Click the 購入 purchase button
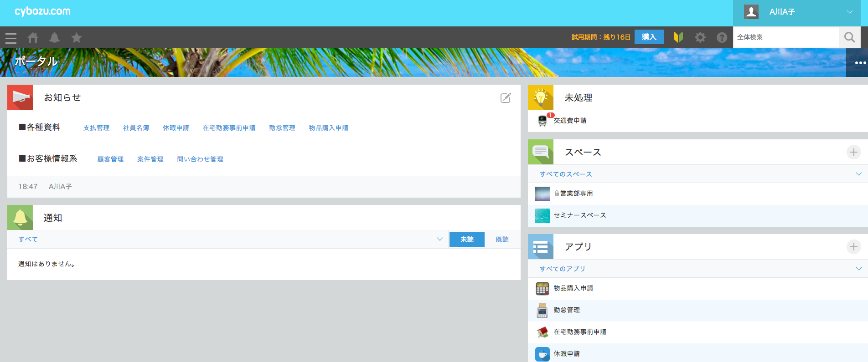 click(x=649, y=37)
